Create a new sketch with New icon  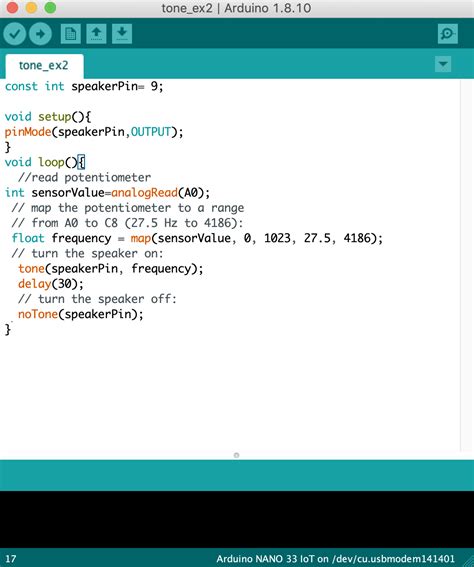pos(71,34)
